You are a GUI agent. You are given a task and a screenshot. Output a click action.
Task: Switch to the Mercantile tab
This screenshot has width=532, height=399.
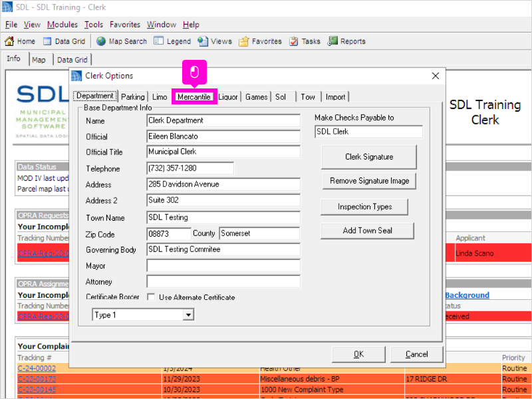(194, 97)
